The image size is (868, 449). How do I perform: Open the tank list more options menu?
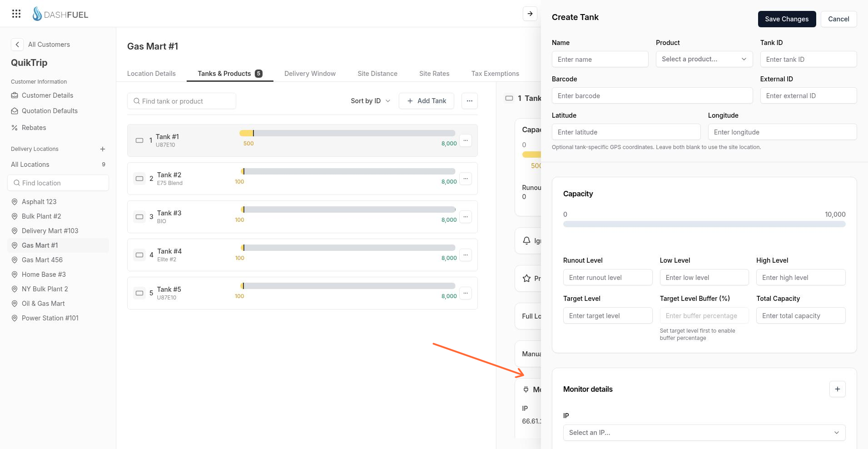coord(470,101)
